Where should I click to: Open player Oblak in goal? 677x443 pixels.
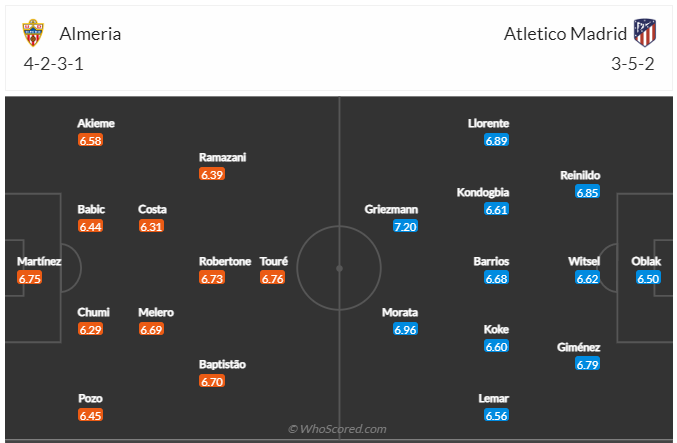(x=648, y=261)
